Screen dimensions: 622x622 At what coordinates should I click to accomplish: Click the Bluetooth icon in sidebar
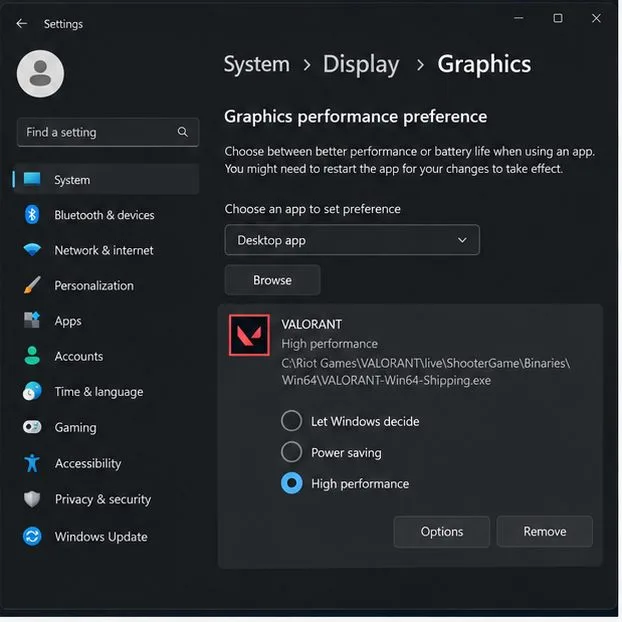(x=32, y=215)
